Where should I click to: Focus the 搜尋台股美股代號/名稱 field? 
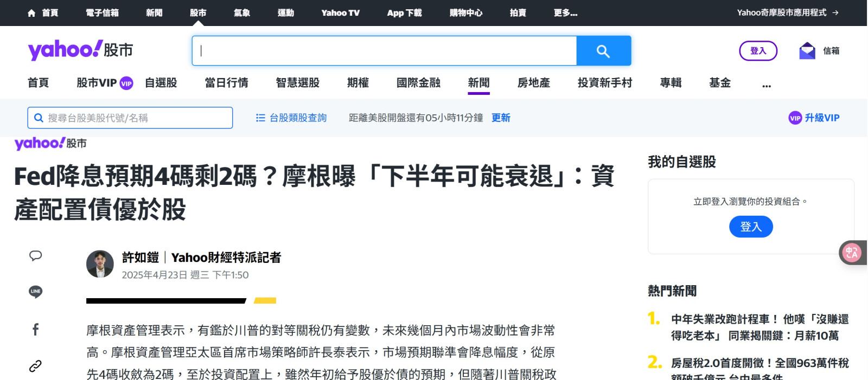(x=130, y=118)
